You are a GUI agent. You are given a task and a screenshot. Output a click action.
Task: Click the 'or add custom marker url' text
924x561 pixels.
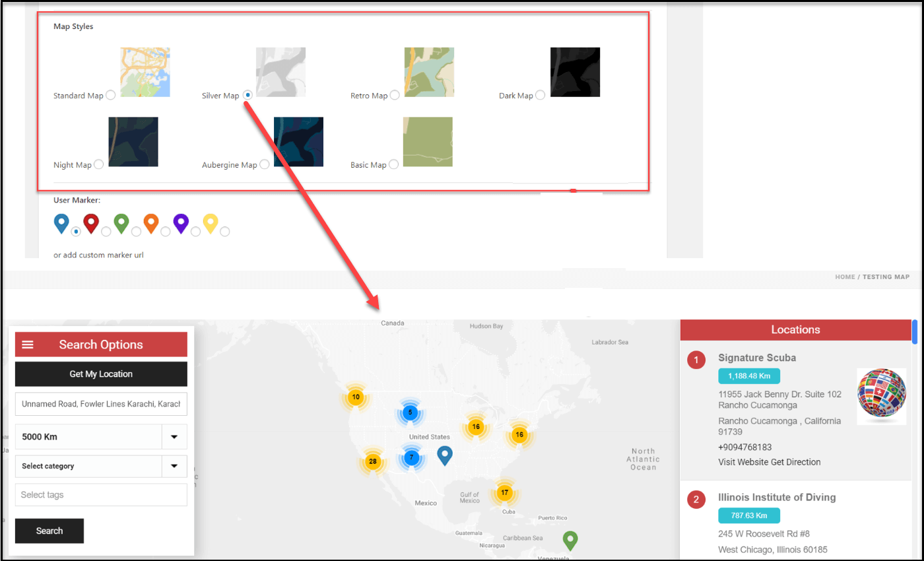[98, 255]
